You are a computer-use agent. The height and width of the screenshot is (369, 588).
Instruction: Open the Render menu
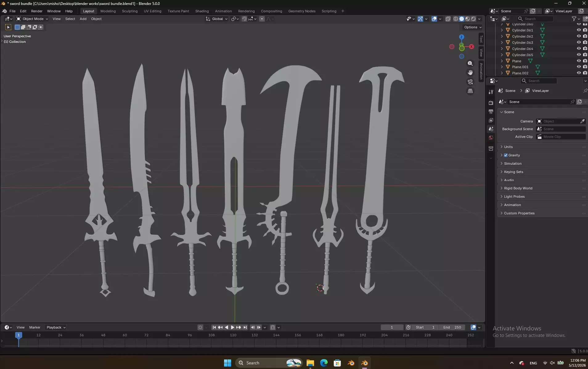(37, 11)
